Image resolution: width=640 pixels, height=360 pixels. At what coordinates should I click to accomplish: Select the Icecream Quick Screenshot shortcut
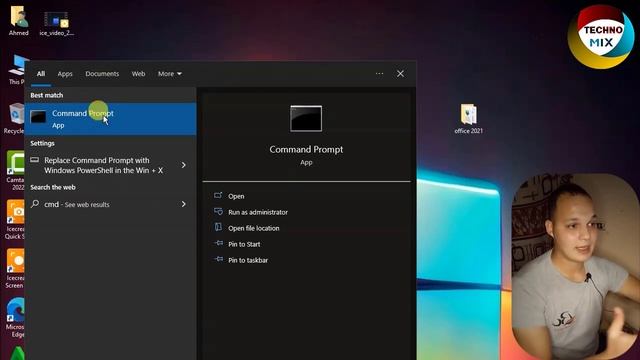16,220
